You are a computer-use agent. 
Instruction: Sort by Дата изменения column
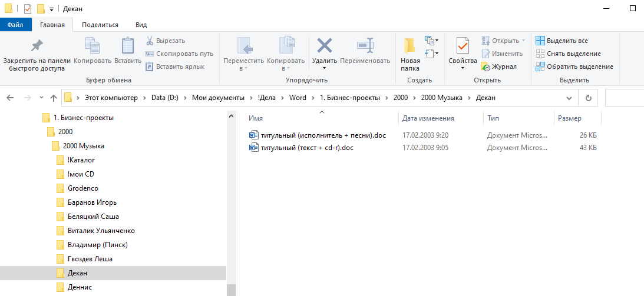441,118
